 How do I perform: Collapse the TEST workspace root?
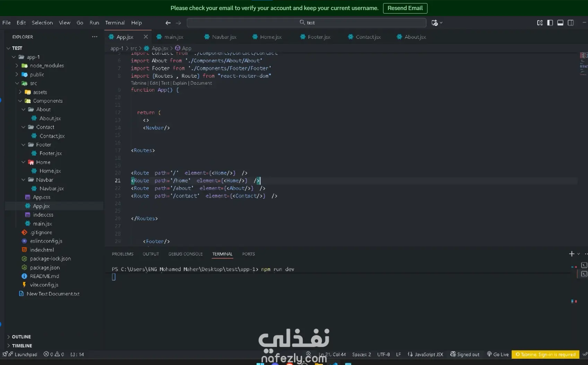coord(9,48)
